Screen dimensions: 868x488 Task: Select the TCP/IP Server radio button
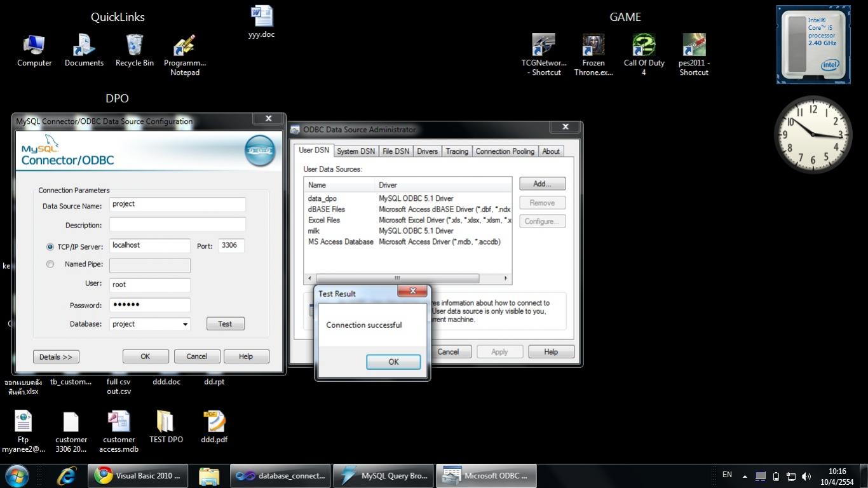(50, 247)
